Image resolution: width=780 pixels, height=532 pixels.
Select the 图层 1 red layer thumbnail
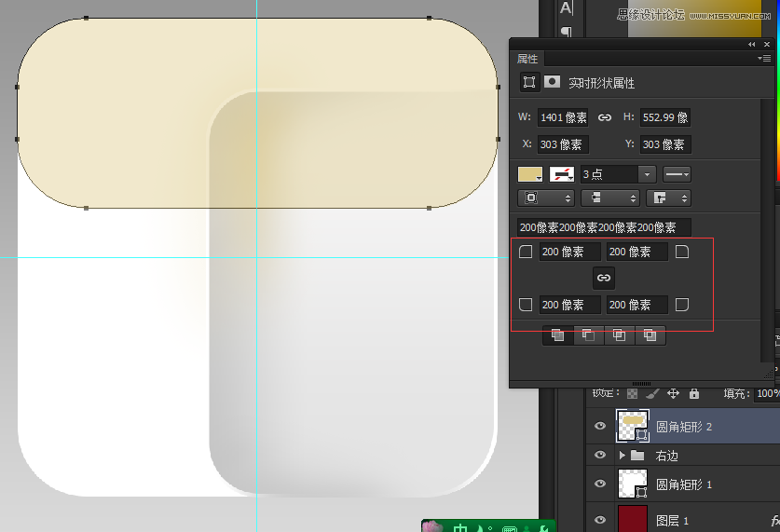click(633, 519)
